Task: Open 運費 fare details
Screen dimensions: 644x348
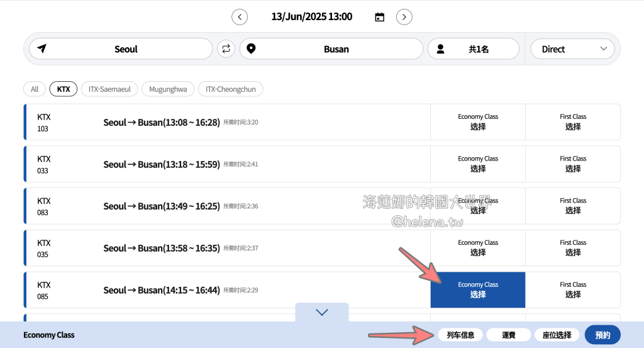Action: (x=508, y=335)
